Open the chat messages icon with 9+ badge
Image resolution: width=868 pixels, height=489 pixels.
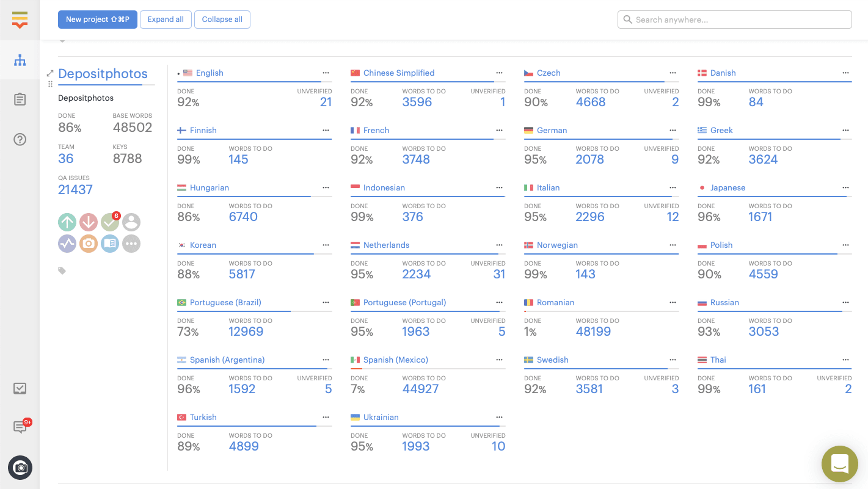click(x=20, y=427)
